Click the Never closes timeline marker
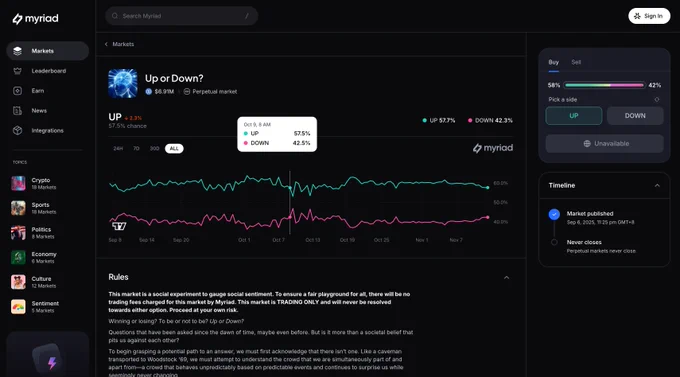The height and width of the screenshot is (377, 680). 554,243
